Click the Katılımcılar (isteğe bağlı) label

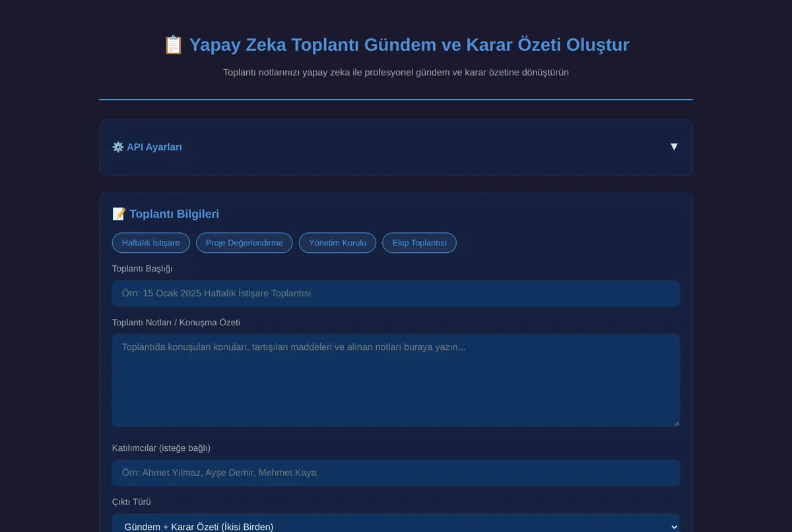pos(161,448)
